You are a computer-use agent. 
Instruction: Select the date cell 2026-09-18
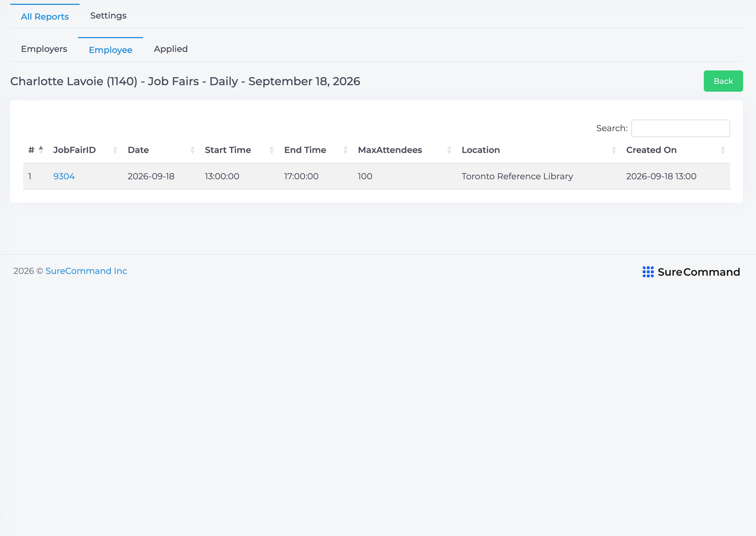[x=151, y=176]
